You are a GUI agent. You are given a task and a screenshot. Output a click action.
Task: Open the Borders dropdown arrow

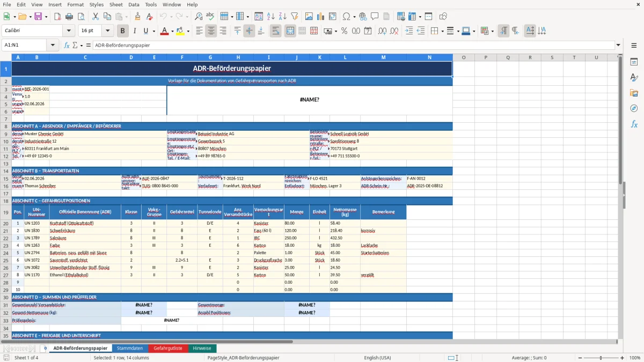442,31
